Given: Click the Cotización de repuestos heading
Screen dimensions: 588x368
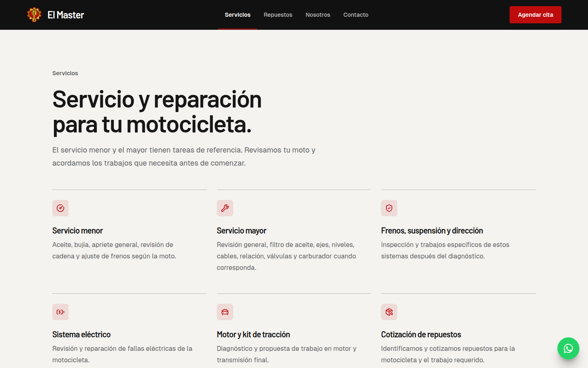Looking at the screenshot, I should (421, 334).
